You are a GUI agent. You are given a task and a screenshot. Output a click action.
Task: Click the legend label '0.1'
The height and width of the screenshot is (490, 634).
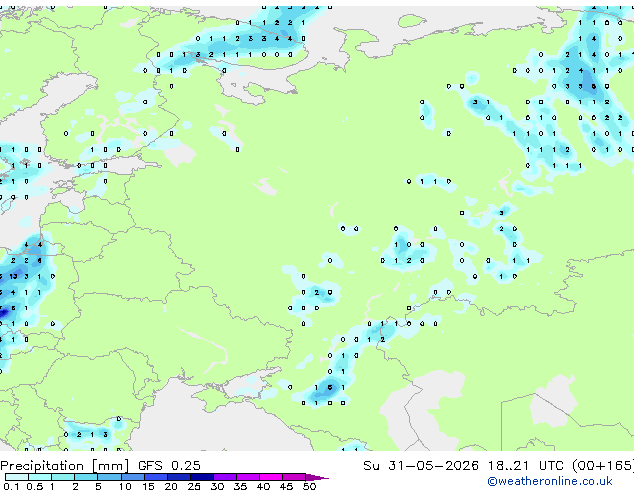[x=11, y=486]
